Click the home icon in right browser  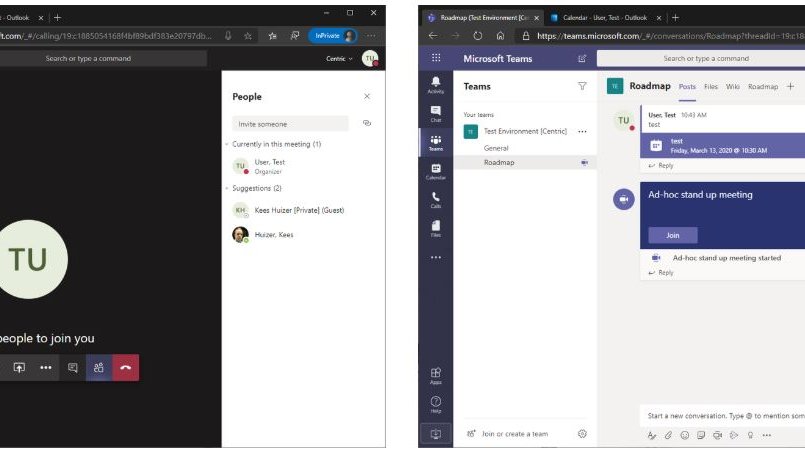[x=500, y=36]
